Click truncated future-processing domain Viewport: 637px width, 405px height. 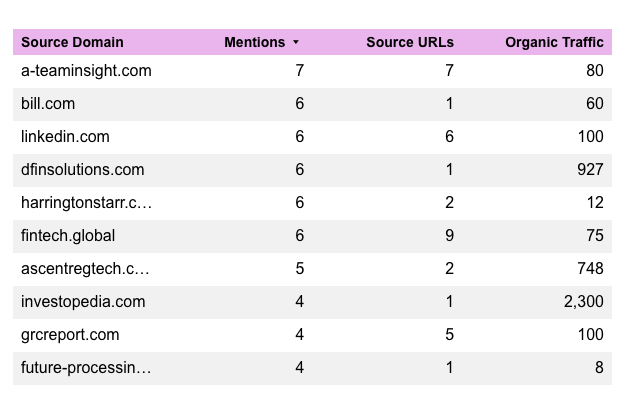coord(86,368)
